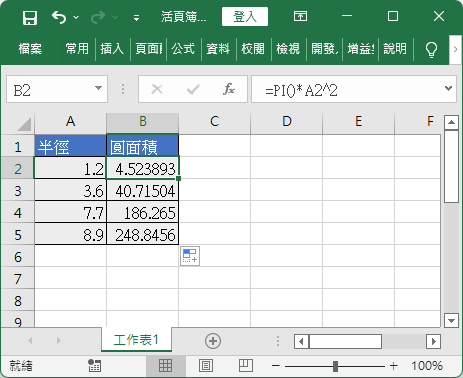Switch to the 說明 help tab
Screen dimensions: 463x378
395,49
